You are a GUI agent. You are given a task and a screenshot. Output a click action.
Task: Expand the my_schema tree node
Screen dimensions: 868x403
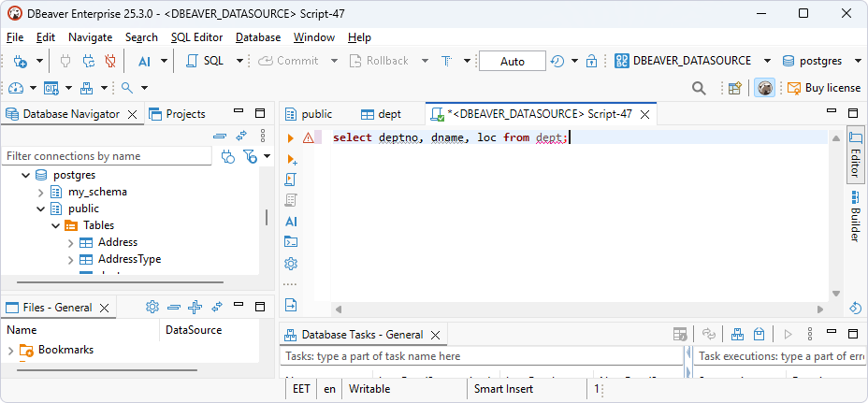(40, 193)
